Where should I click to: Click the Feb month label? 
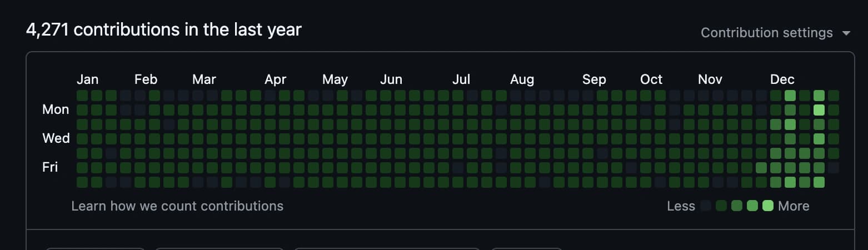[146, 79]
